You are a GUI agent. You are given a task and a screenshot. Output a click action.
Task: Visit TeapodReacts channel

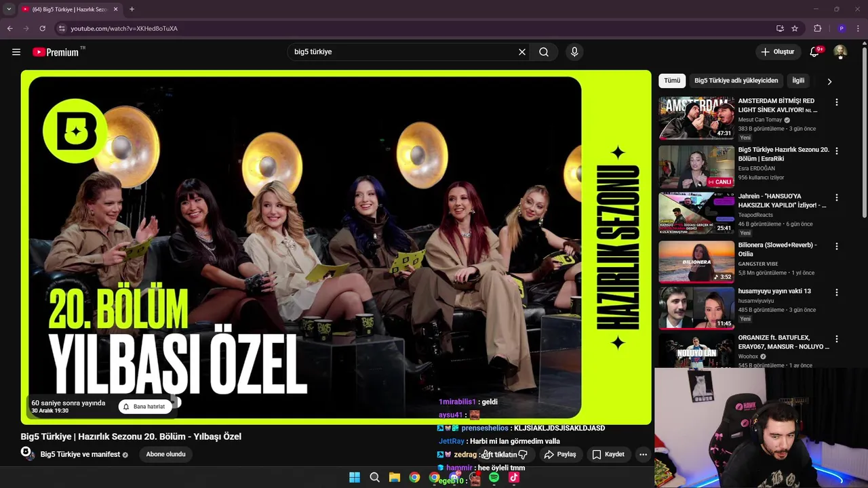756,216
